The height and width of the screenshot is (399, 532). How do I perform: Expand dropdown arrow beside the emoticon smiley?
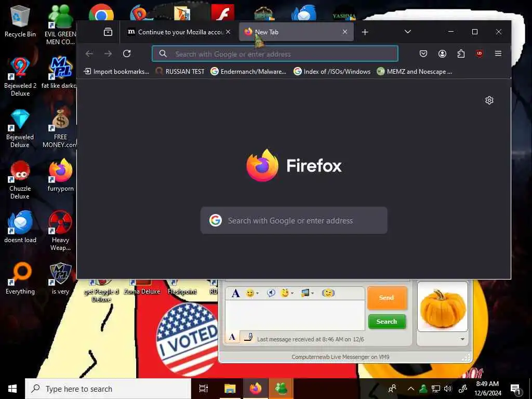(258, 294)
